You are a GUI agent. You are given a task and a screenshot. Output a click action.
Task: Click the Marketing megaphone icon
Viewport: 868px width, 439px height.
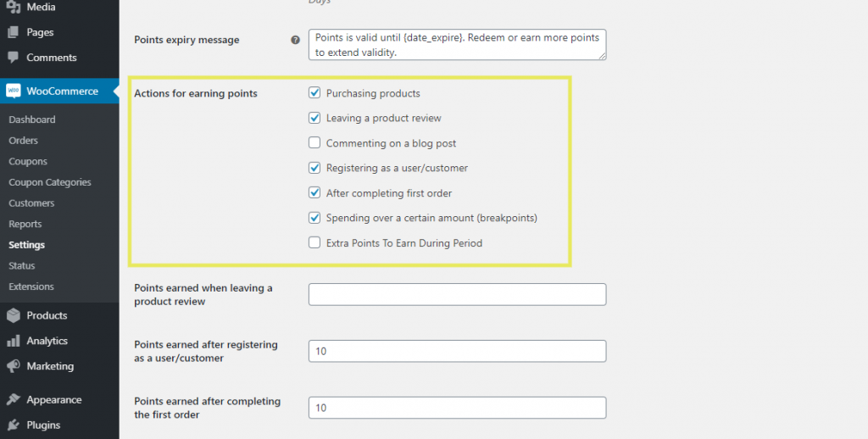(x=14, y=366)
